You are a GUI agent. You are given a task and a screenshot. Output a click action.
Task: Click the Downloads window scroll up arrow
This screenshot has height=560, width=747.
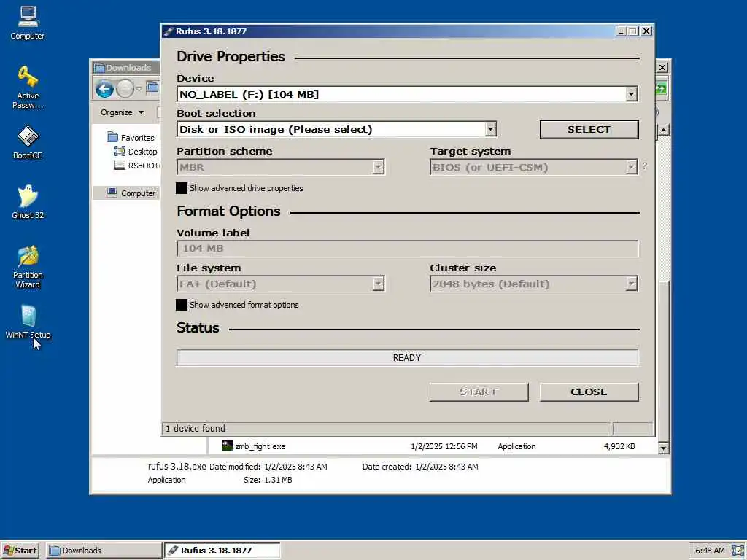pyautogui.click(x=662, y=130)
